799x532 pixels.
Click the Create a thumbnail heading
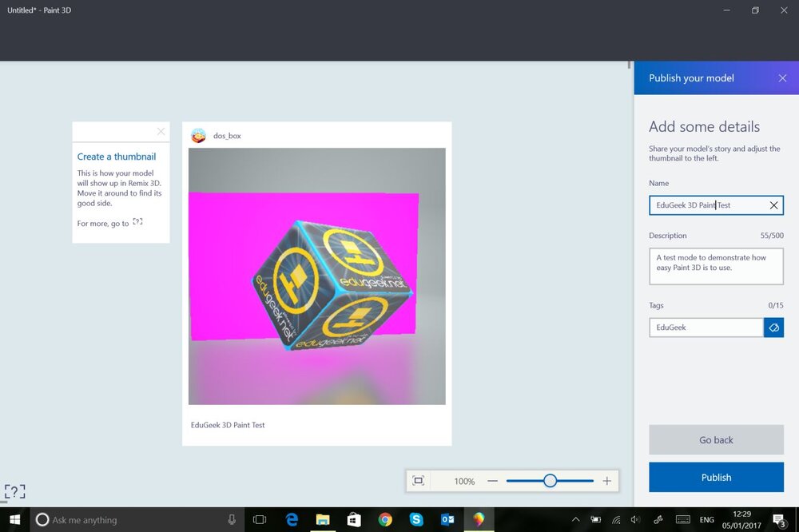tap(117, 157)
